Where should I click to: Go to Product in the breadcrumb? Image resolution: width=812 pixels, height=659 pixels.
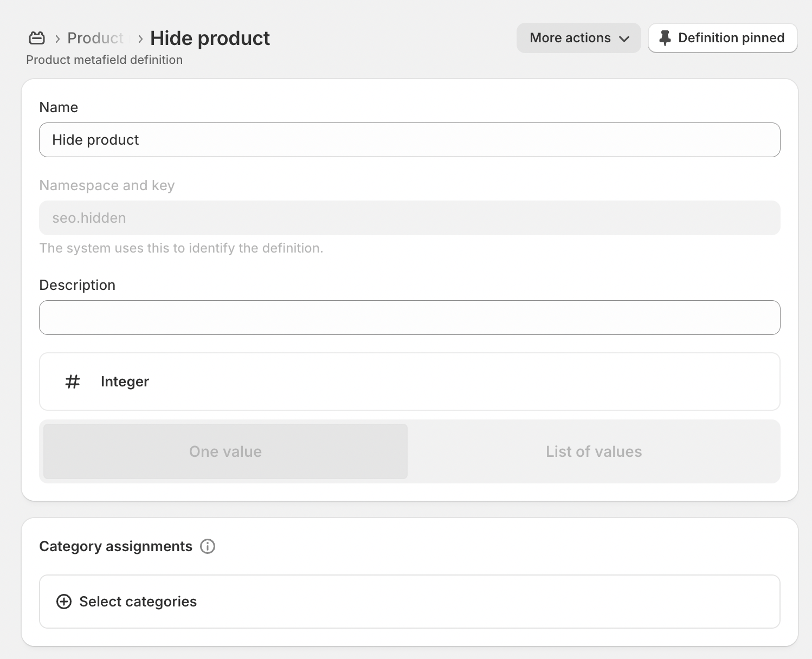click(95, 38)
